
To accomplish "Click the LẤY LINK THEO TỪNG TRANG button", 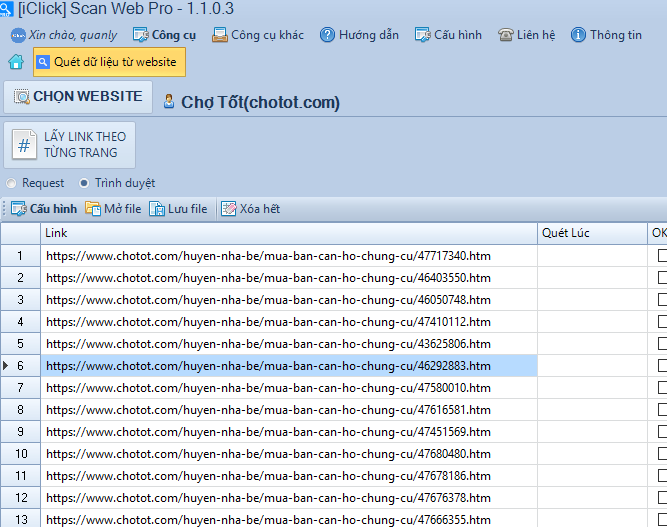I will (69, 145).
